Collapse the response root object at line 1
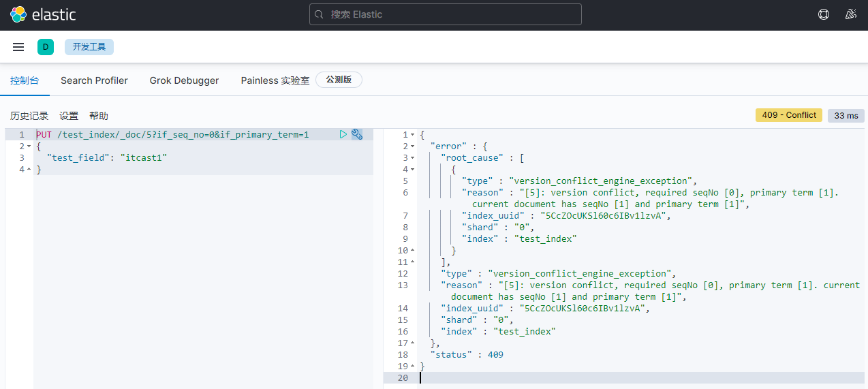Viewport: 868px width, 389px height. pyautogui.click(x=412, y=135)
